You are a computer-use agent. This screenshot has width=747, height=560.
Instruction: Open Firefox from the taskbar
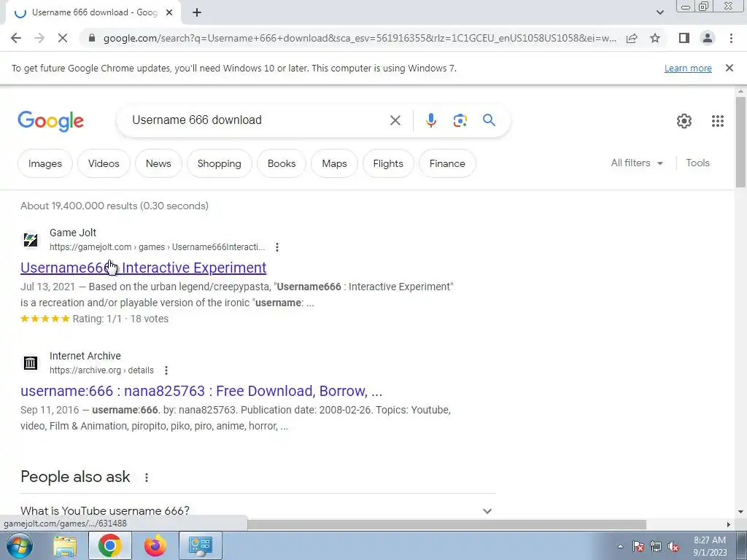(155, 545)
